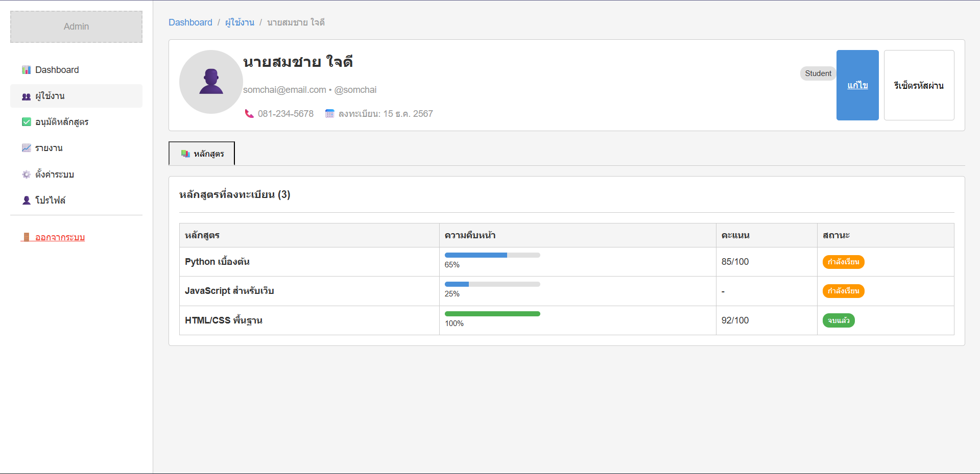This screenshot has width=980, height=474.
Task: Click the users icon beside ผู้ใช้งาน
Action: click(x=27, y=96)
